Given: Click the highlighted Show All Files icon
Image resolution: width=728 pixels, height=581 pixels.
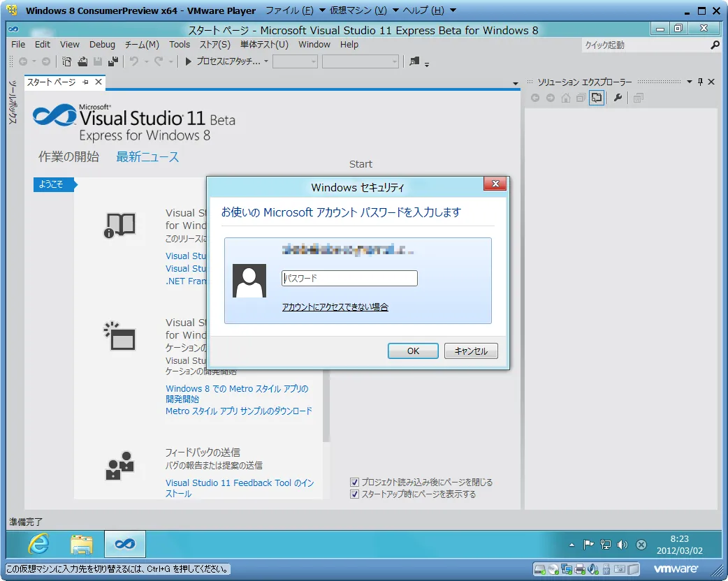Looking at the screenshot, I should [596, 98].
